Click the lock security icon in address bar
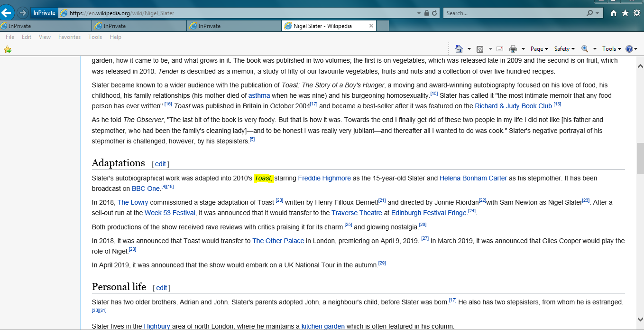Screen dimensions: 644x330 coord(427,13)
